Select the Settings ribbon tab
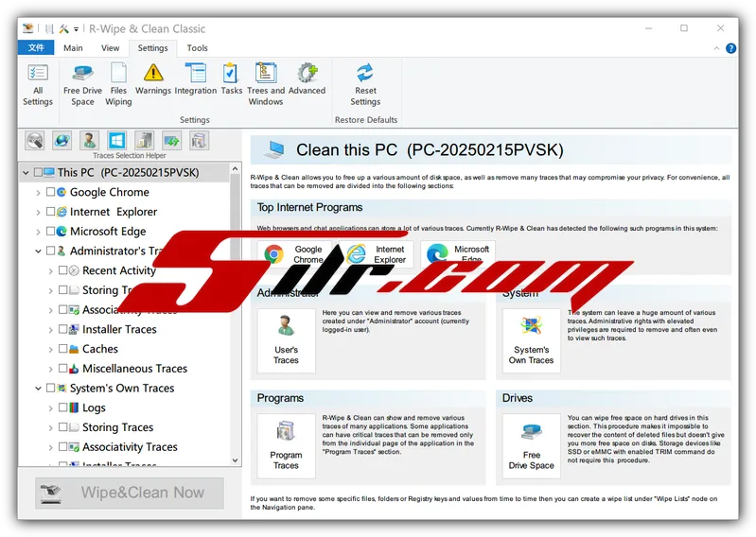The image size is (756, 537). click(x=152, y=48)
